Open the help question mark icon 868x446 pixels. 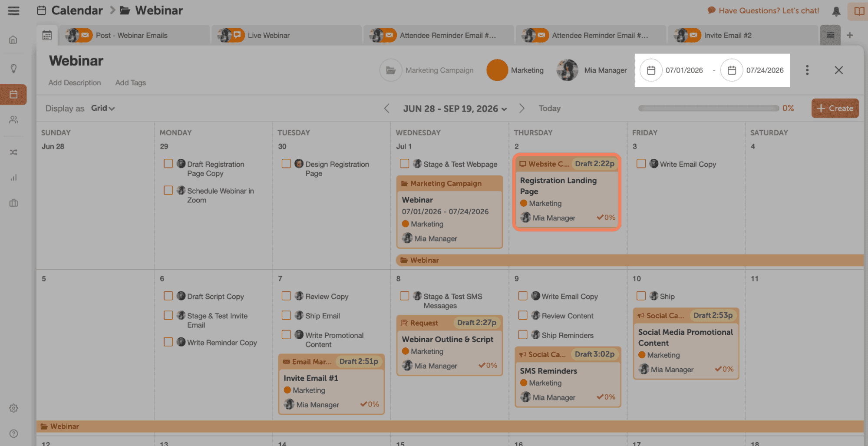point(13,433)
